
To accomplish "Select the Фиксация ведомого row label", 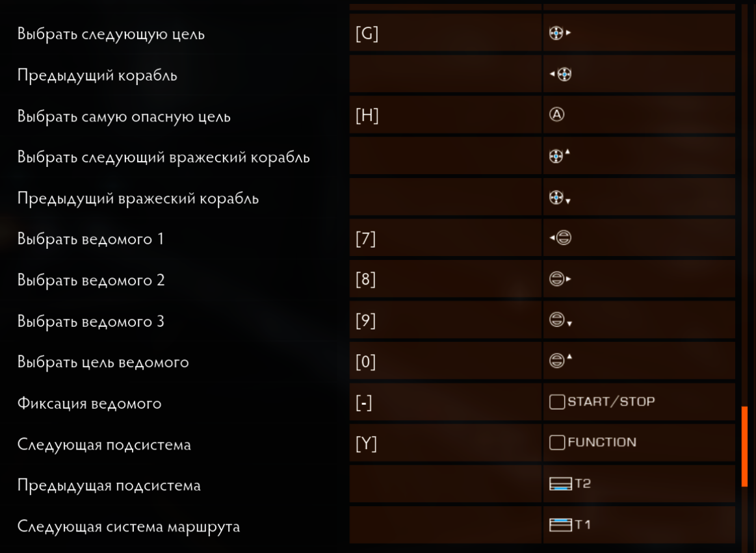I will point(89,403).
